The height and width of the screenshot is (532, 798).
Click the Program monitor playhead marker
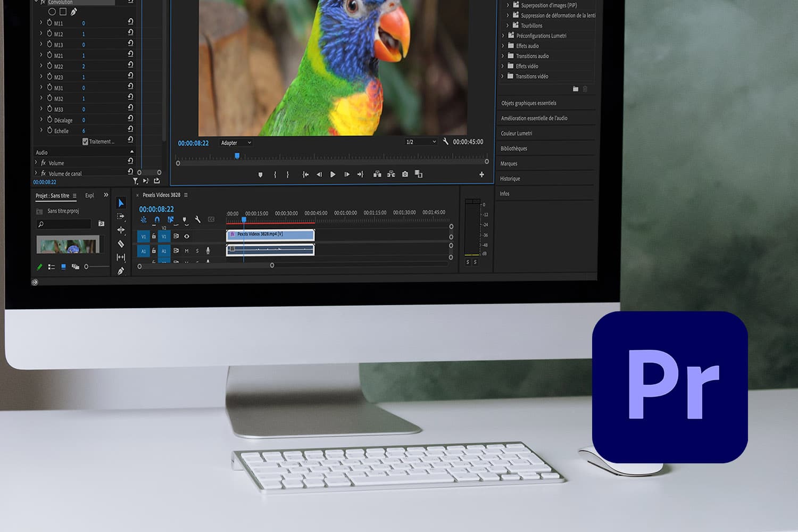237,156
